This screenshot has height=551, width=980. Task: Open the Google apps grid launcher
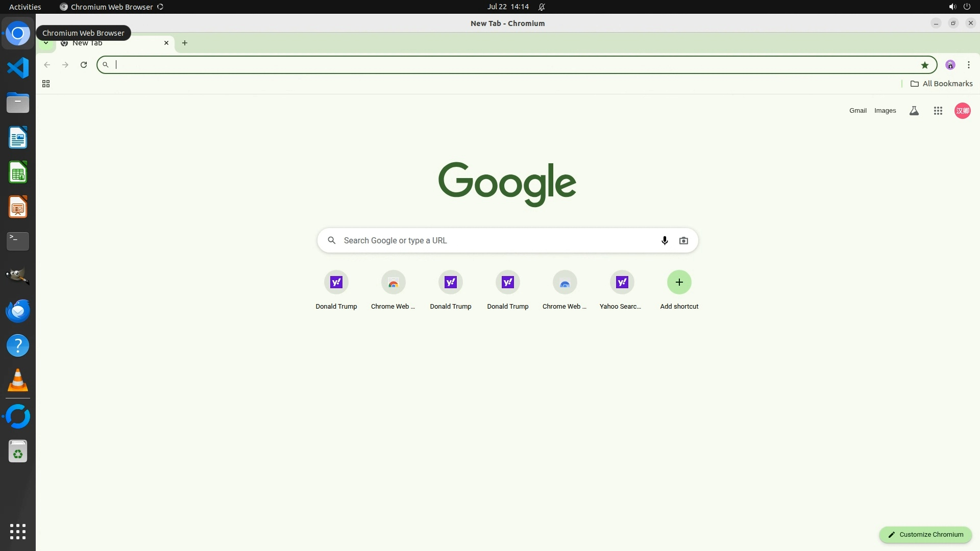pos(938,111)
